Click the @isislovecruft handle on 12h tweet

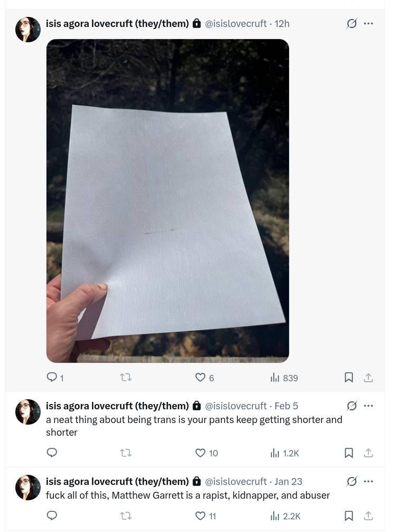tap(236, 23)
